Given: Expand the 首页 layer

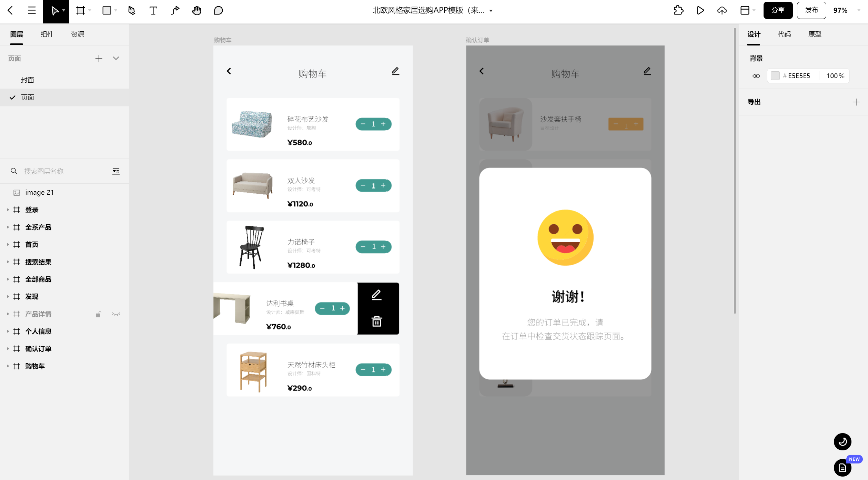Looking at the screenshot, I should click(x=8, y=244).
